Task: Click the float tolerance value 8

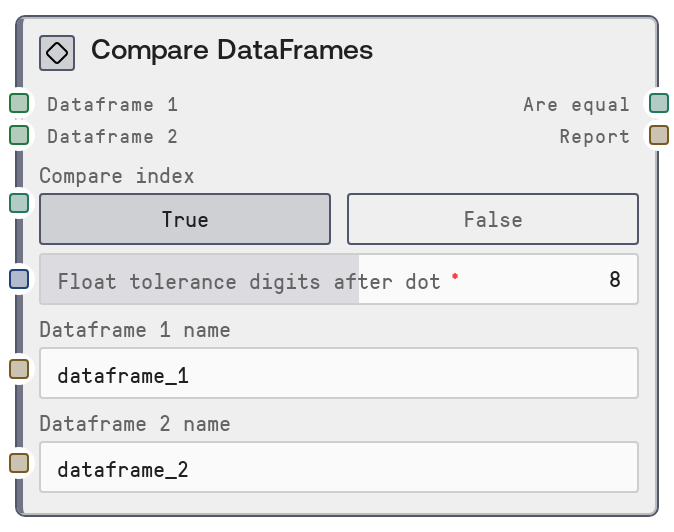Action: [x=614, y=280]
